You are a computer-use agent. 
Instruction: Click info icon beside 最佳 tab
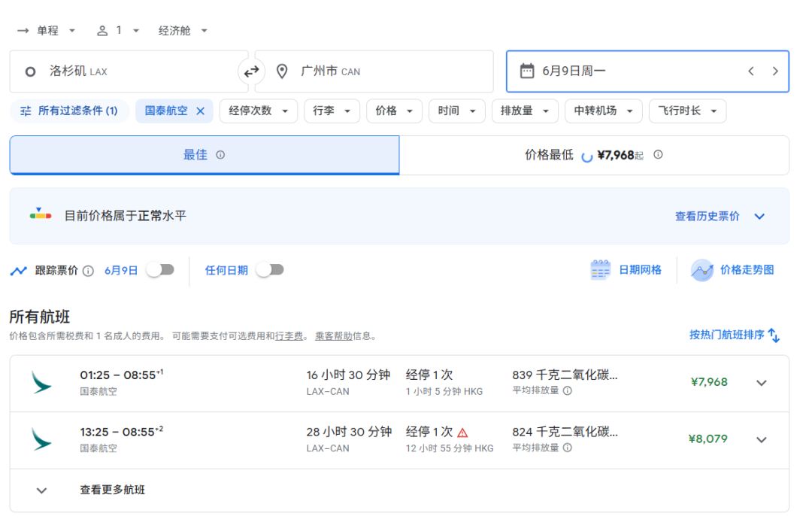[x=220, y=155]
